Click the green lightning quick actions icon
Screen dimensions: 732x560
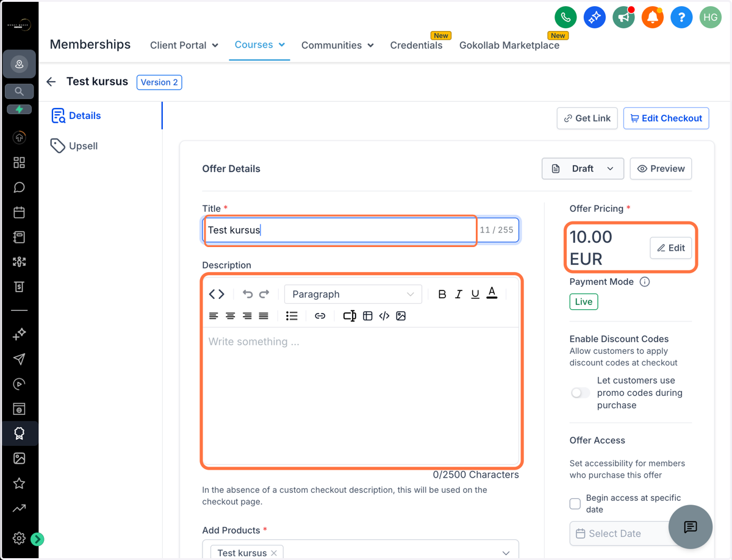coord(19,109)
